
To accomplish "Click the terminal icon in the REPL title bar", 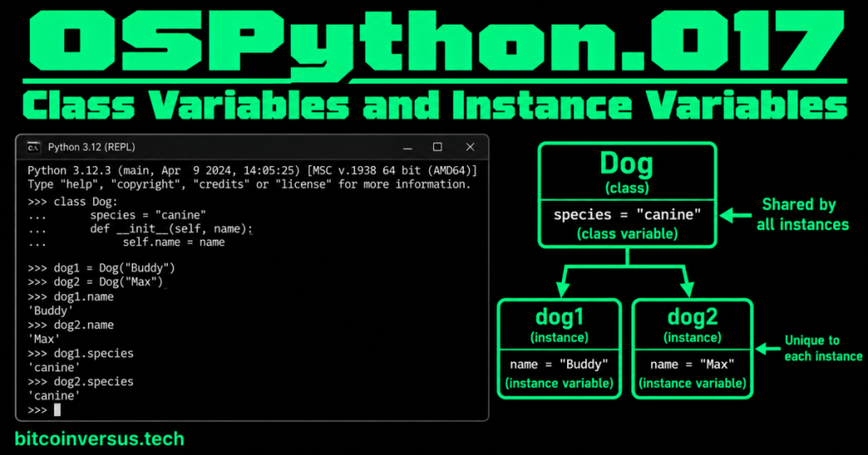I will click(34, 147).
